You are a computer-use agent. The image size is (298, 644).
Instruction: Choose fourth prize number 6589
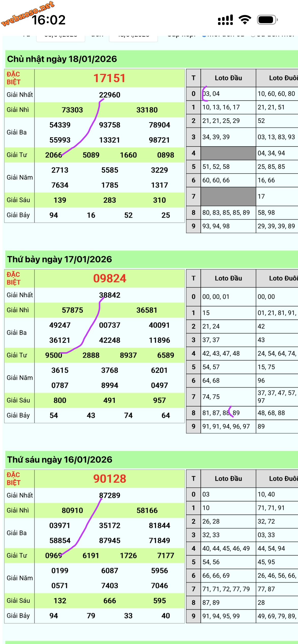pyautogui.click(x=166, y=355)
